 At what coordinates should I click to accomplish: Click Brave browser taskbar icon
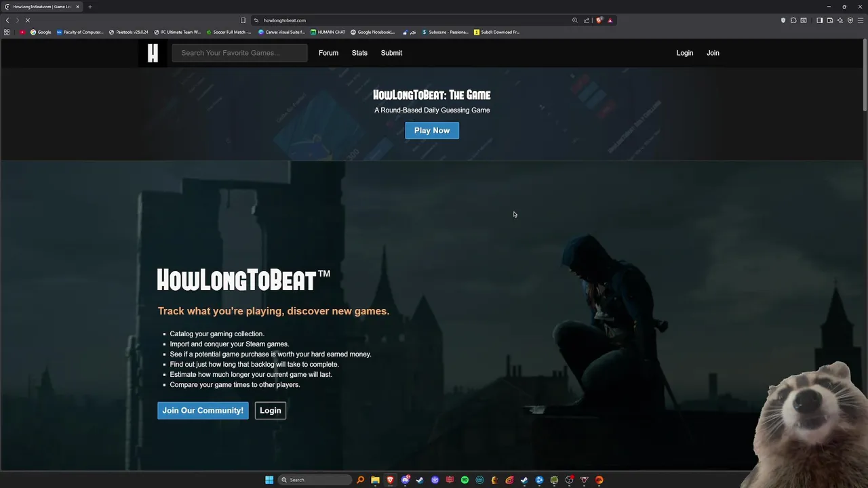390,480
